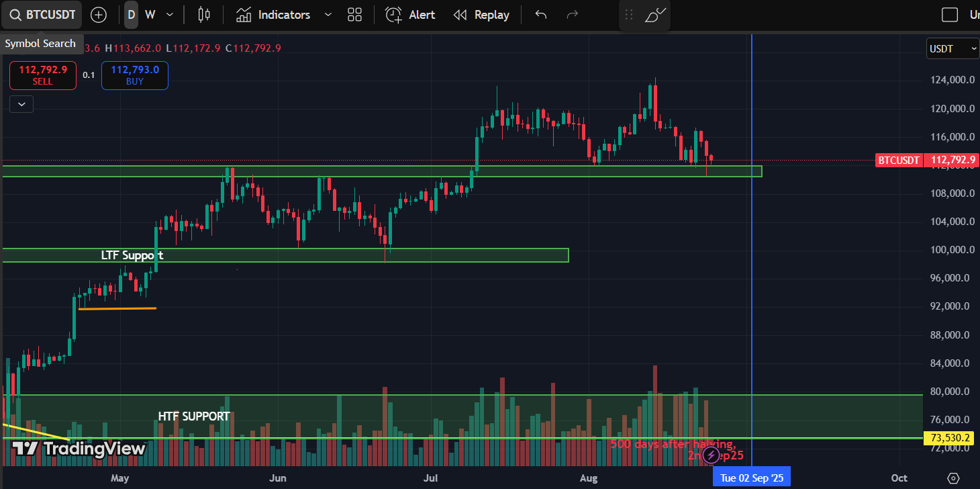Select the W weekly timeframe
Screen dimensions: 980x489
pos(150,15)
